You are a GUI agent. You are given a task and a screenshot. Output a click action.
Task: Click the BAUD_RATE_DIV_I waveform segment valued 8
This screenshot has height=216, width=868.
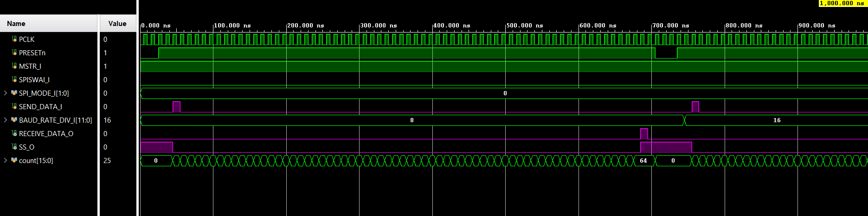[x=412, y=120]
